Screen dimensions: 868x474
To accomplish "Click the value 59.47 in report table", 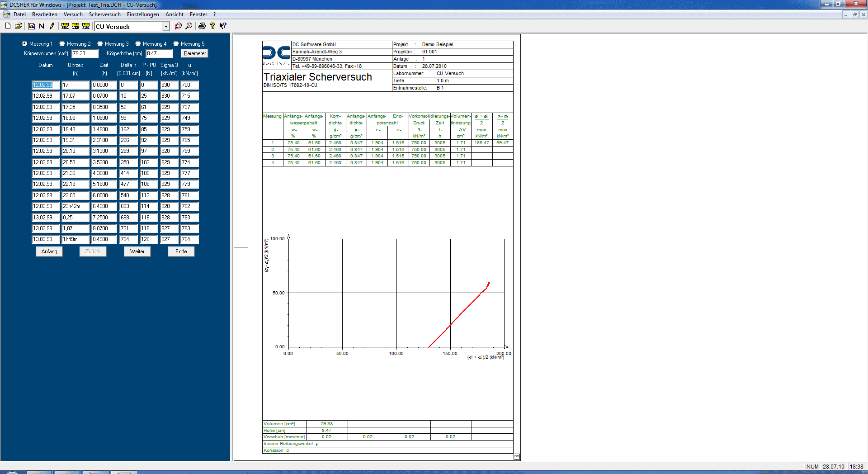I will point(502,143).
